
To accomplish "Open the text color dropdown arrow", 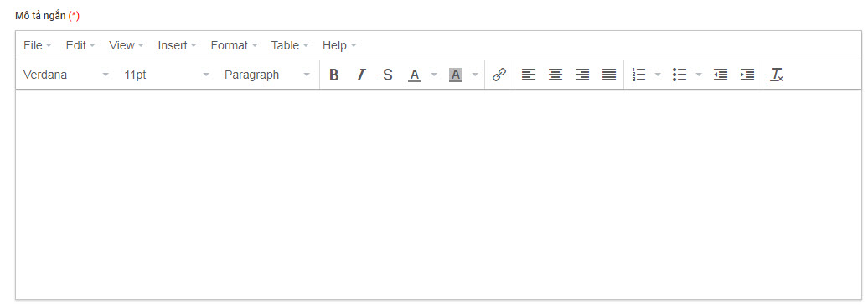I will 434,75.
